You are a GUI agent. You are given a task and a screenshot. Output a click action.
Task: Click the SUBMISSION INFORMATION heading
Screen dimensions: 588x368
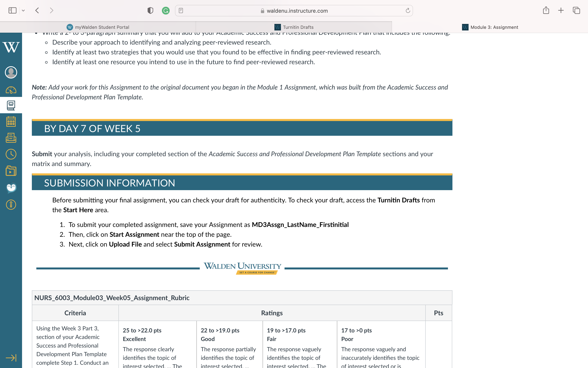[110, 183]
